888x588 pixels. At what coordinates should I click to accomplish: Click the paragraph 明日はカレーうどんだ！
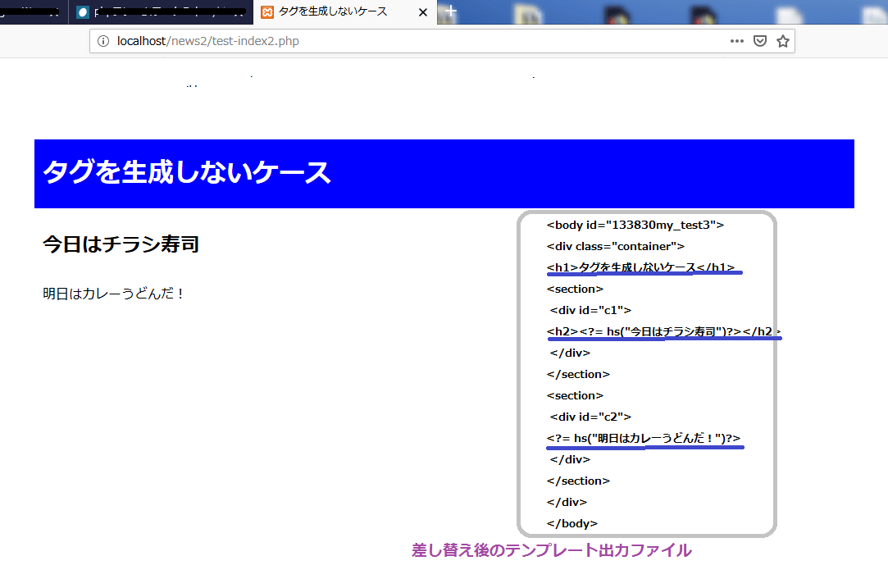(x=114, y=294)
